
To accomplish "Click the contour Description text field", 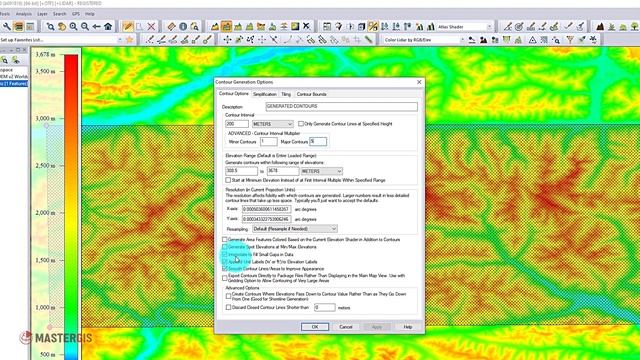I will coord(342,107).
